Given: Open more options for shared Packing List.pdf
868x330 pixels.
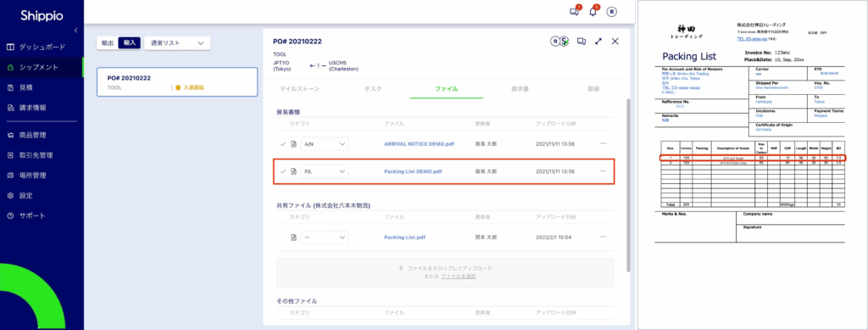Looking at the screenshot, I should point(604,237).
